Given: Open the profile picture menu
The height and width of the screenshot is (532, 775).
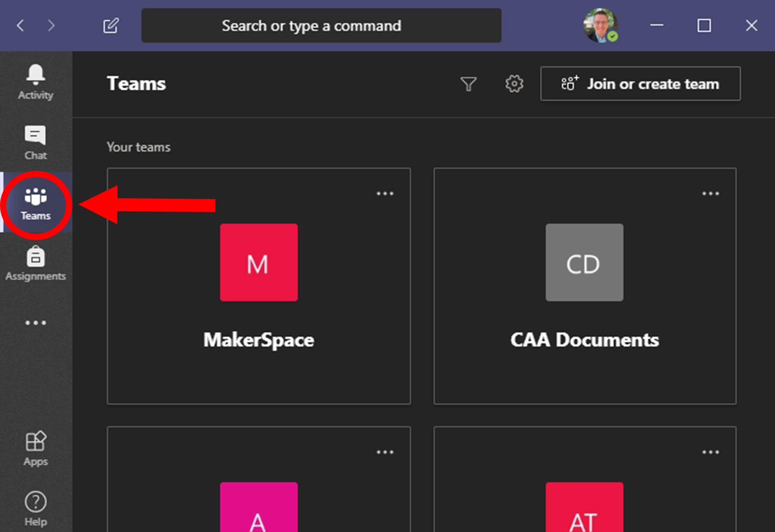Looking at the screenshot, I should click(x=601, y=25).
